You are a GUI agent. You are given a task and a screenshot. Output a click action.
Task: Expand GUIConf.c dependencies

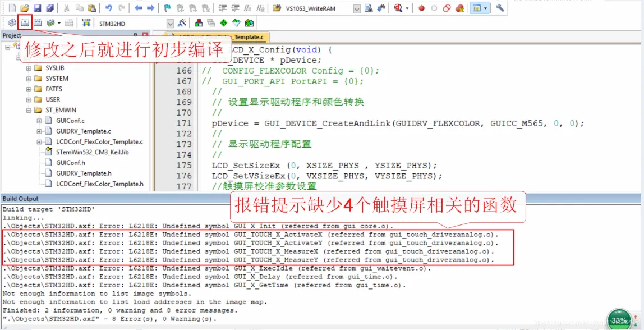click(39, 121)
